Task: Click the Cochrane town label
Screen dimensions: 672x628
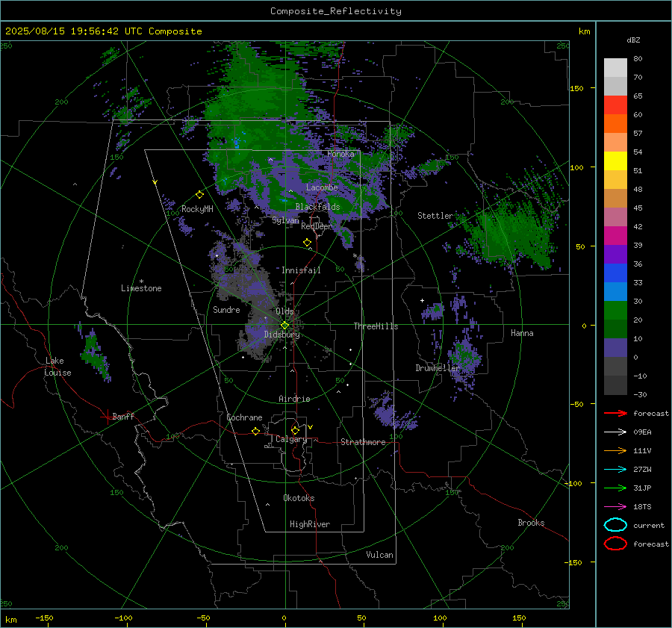Action: (x=244, y=417)
